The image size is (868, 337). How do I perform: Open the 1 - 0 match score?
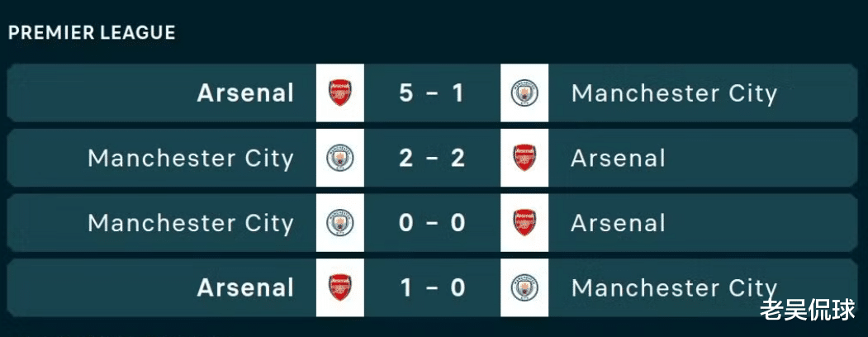[x=432, y=287]
